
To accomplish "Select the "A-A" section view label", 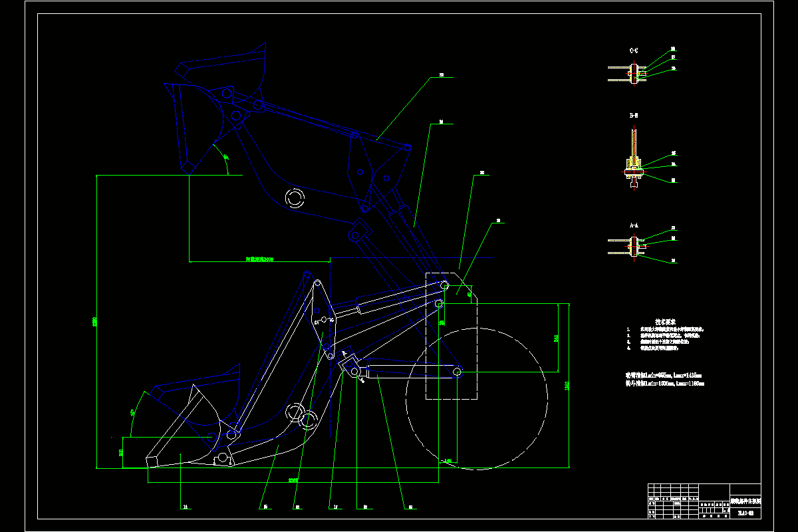I will (634, 225).
